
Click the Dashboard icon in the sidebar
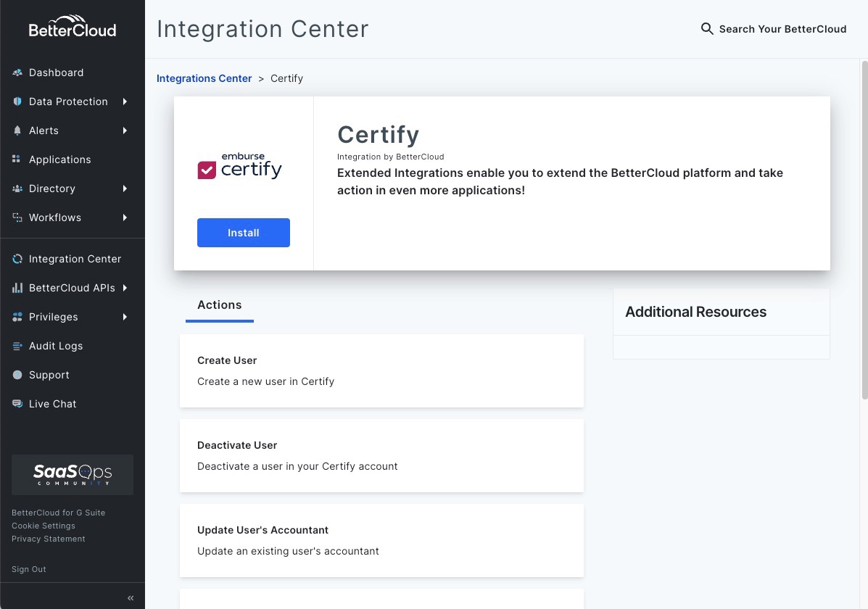pos(17,72)
